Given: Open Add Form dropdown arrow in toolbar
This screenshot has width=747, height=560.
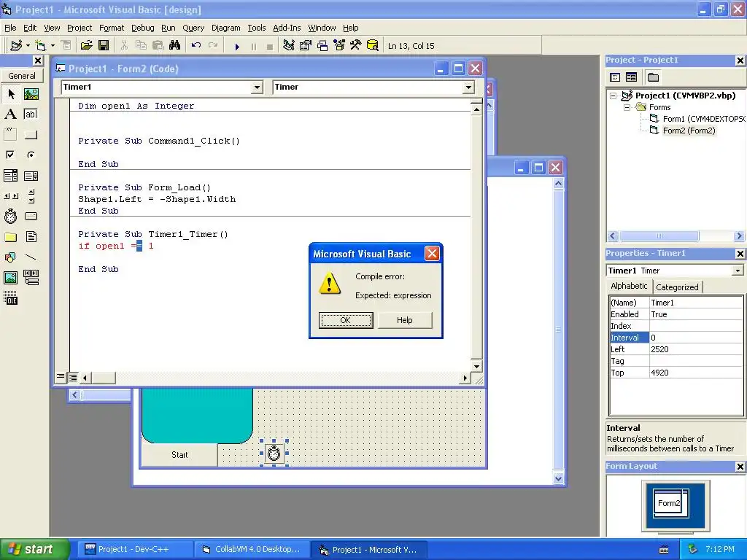Looking at the screenshot, I should (x=53, y=46).
